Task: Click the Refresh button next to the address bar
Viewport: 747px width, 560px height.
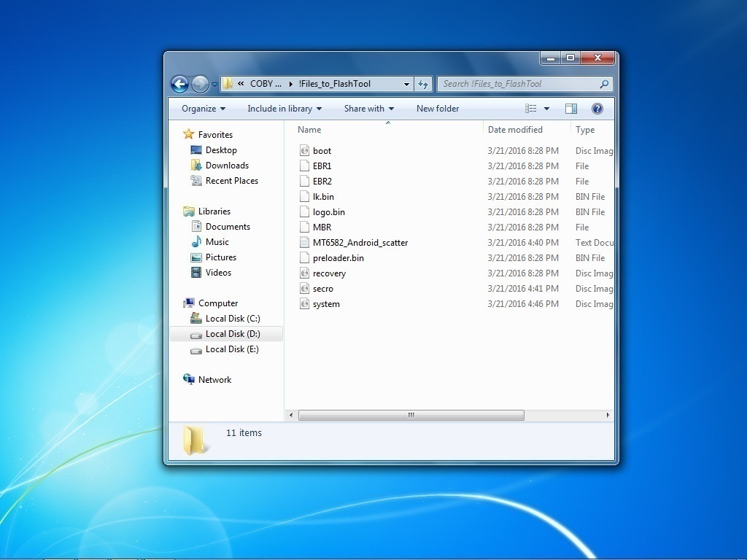Action: coord(423,85)
